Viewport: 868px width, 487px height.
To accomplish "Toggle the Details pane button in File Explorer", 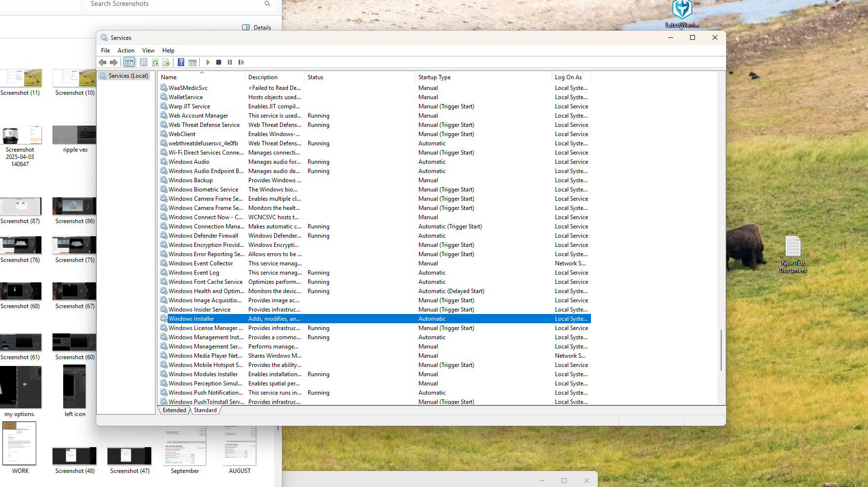I will click(257, 28).
